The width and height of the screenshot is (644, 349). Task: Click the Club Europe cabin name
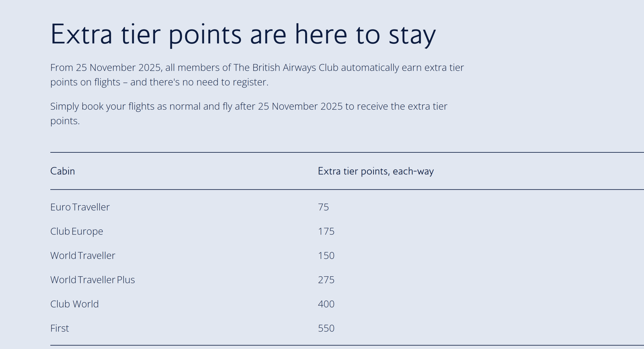[x=77, y=231]
